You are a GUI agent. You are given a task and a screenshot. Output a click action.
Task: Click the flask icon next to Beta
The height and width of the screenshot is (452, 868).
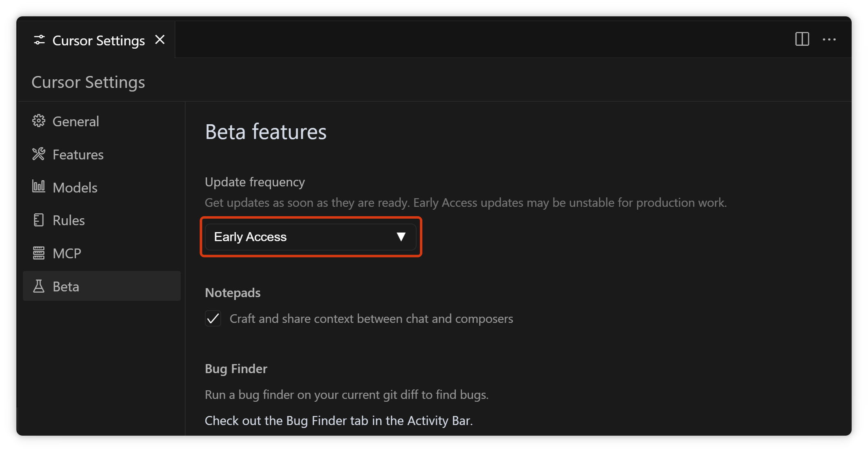tap(39, 286)
